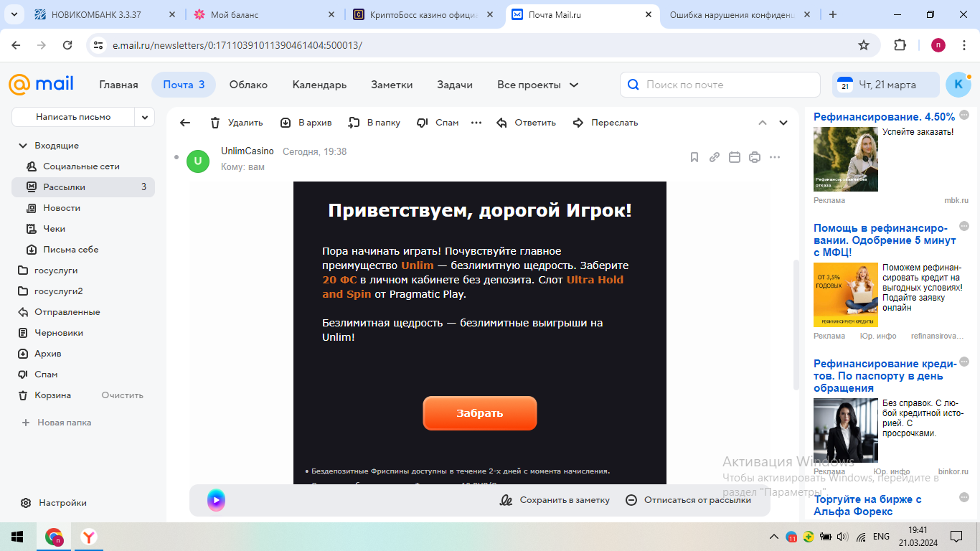Open message options via three dots menu
The image size is (980, 551).
click(x=775, y=157)
